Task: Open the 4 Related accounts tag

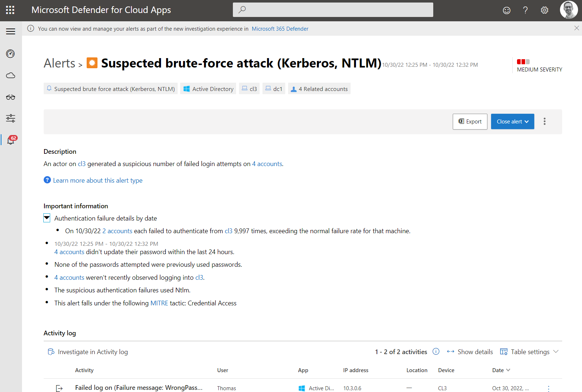Action: click(319, 89)
